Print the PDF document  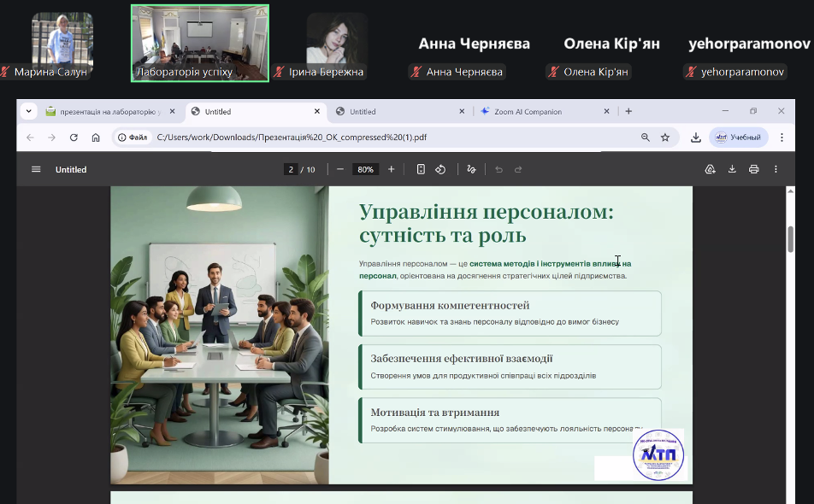754,169
